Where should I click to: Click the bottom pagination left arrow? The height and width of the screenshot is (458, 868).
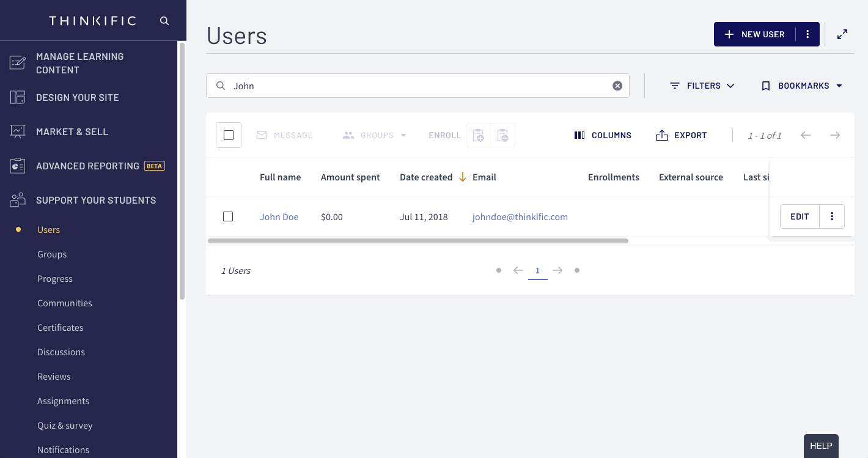[518, 270]
